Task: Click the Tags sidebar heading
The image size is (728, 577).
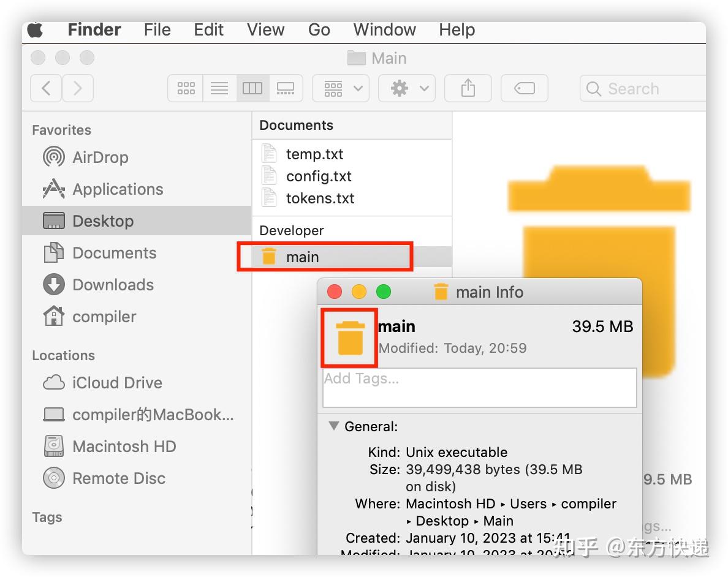Action: coord(47,518)
